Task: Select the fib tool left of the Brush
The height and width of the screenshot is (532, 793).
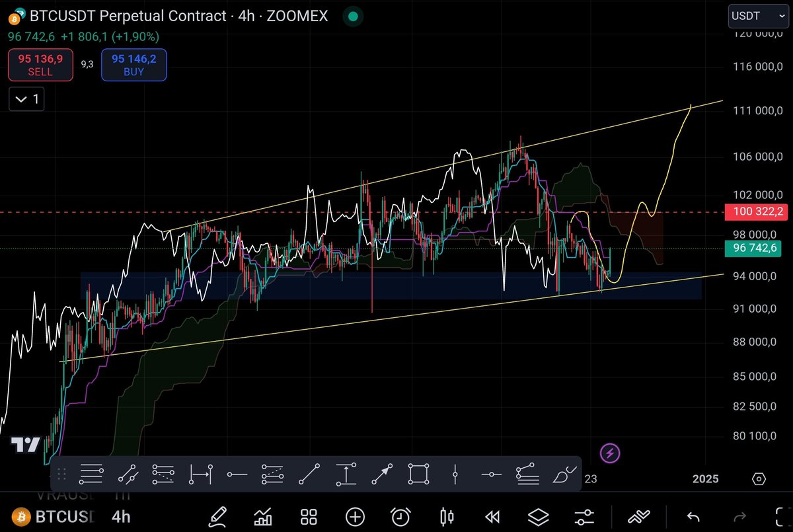Action: pos(527,473)
